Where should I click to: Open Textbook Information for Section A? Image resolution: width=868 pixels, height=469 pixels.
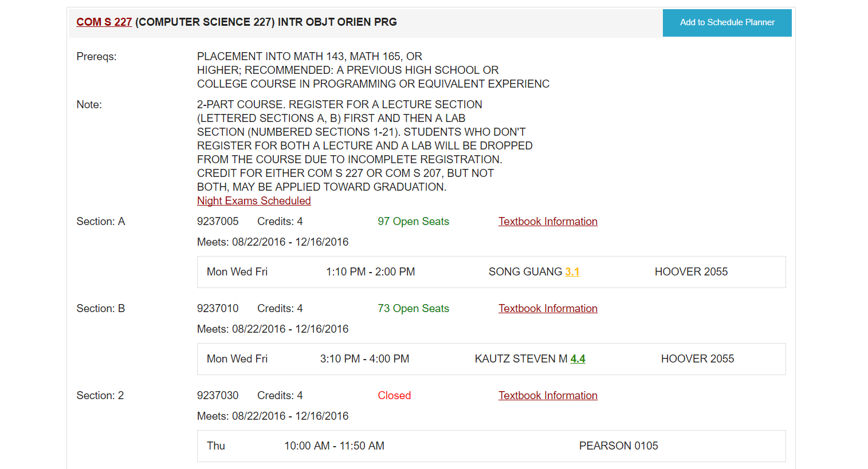[547, 222]
